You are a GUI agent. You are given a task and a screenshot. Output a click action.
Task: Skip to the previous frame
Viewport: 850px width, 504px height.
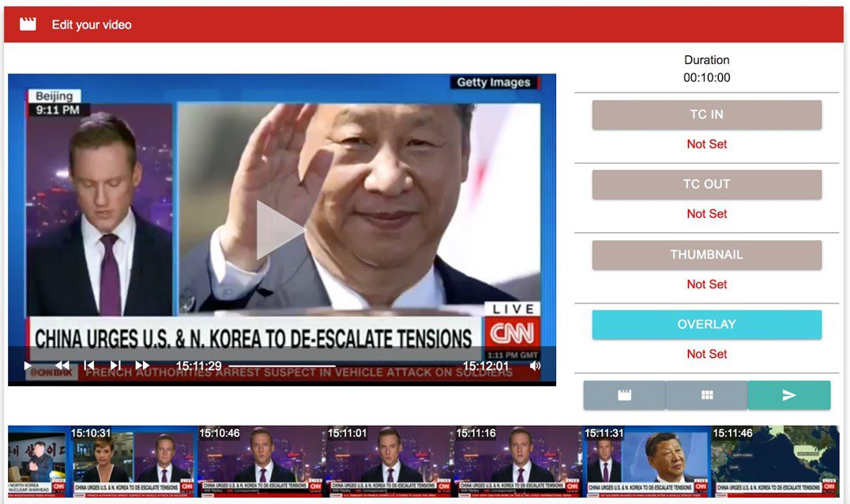pos(89,365)
